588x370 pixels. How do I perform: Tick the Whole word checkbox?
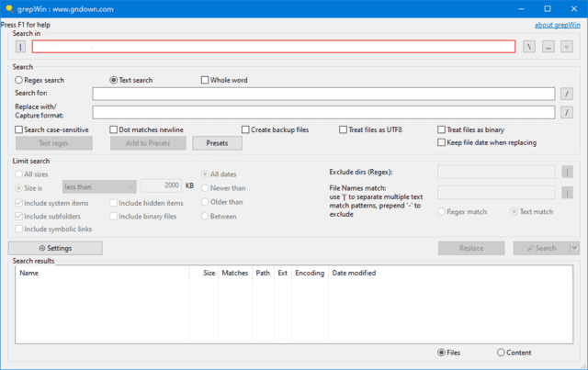tap(206, 81)
